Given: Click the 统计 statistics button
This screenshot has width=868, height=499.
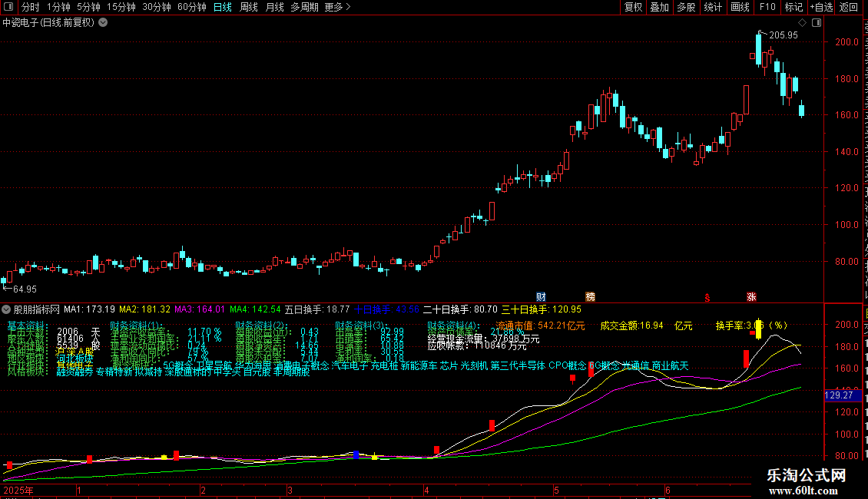Looking at the screenshot, I should [x=712, y=7].
